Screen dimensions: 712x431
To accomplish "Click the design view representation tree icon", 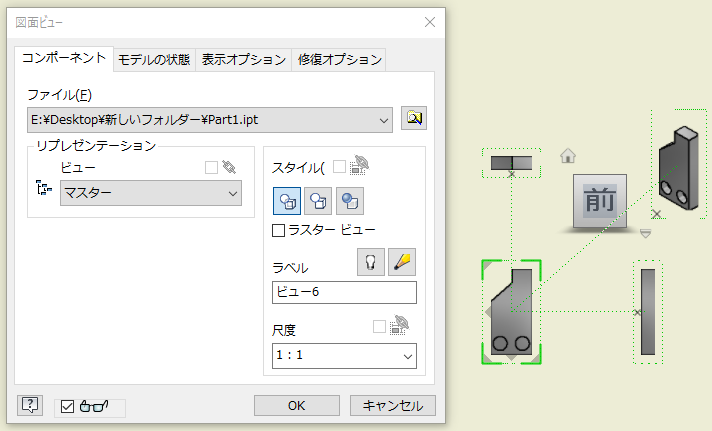I will [44, 188].
